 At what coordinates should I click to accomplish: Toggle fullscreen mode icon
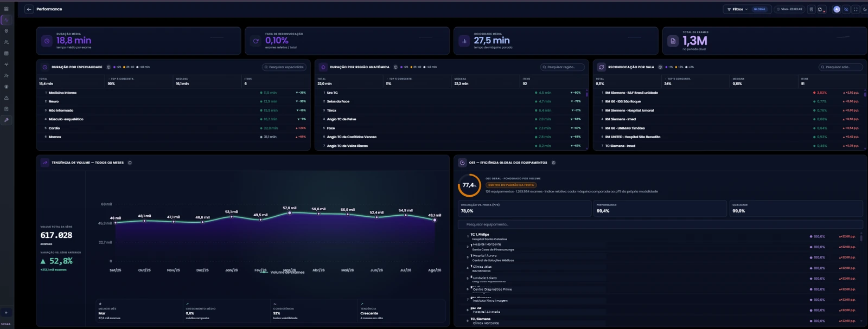coord(856,9)
